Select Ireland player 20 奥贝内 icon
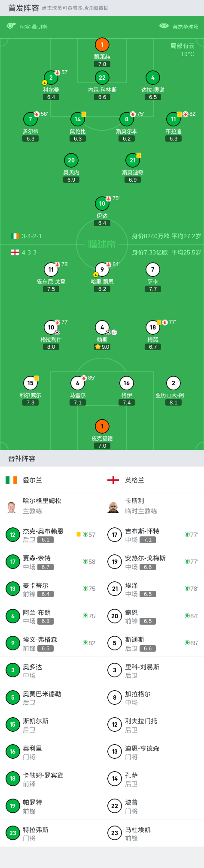The width and height of the screenshot is (204, 868). (71, 160)
